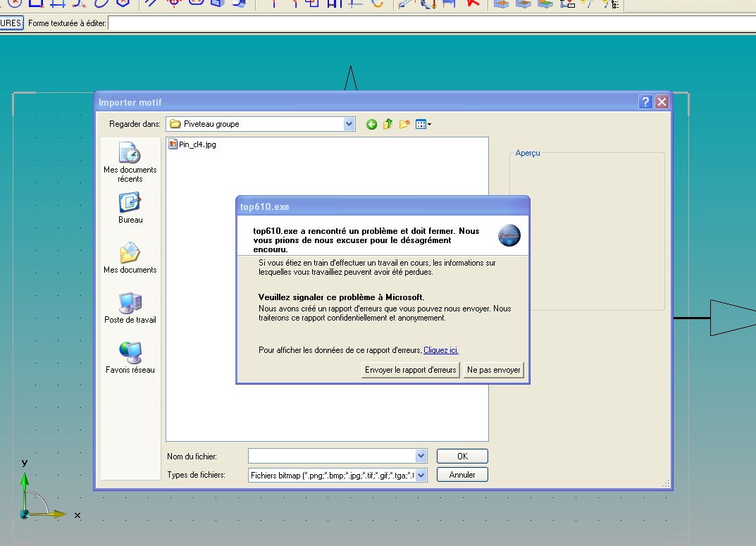Open Favoris réseau shortcut
The height and width of the screenshot is (546, 756).
click(x=130, y=358)
